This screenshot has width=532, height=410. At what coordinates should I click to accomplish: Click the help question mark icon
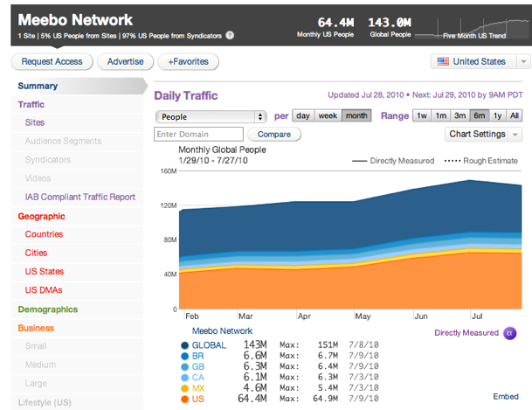point(230,35)
